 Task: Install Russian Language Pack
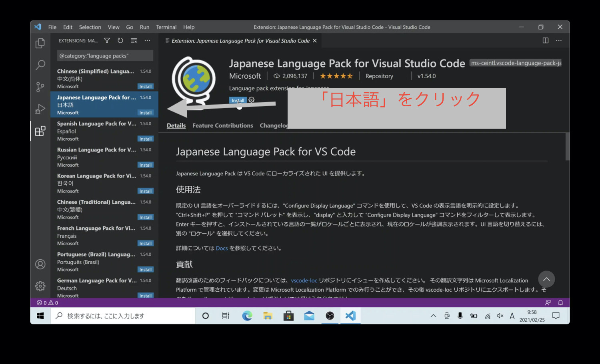tap(145, 165)
